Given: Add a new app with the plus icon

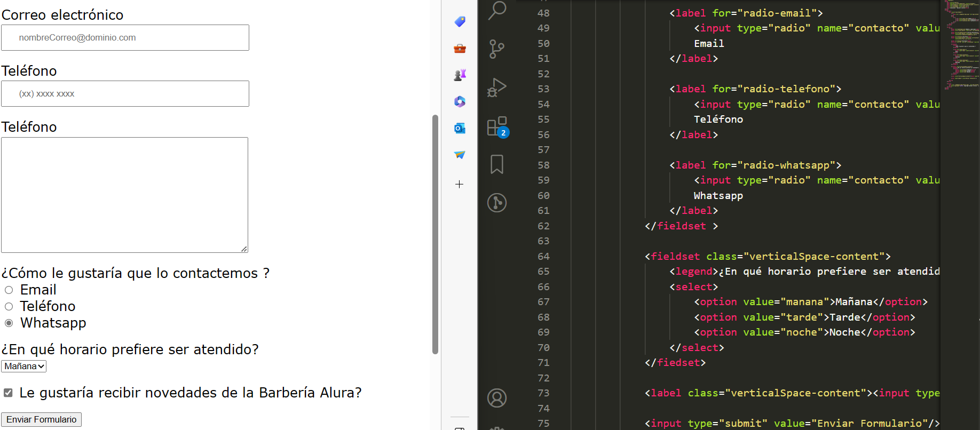Looking at the screenshot, I should [x=460, y=185].
